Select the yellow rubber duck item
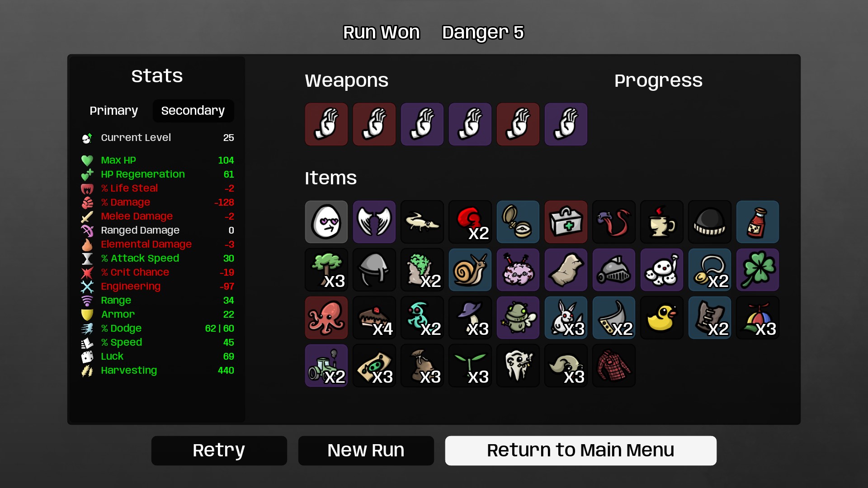This screenshot has height=488, width=868. click(x=661, y=318)
